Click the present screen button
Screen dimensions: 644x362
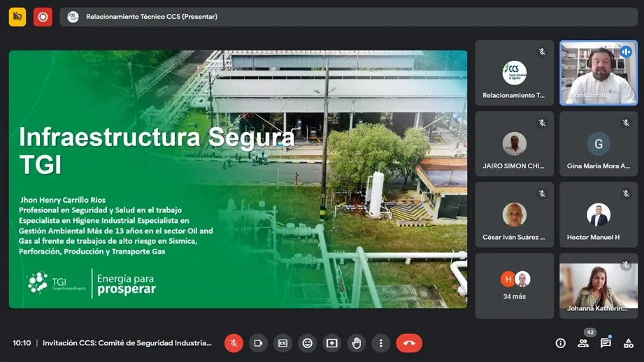[332, 343]
